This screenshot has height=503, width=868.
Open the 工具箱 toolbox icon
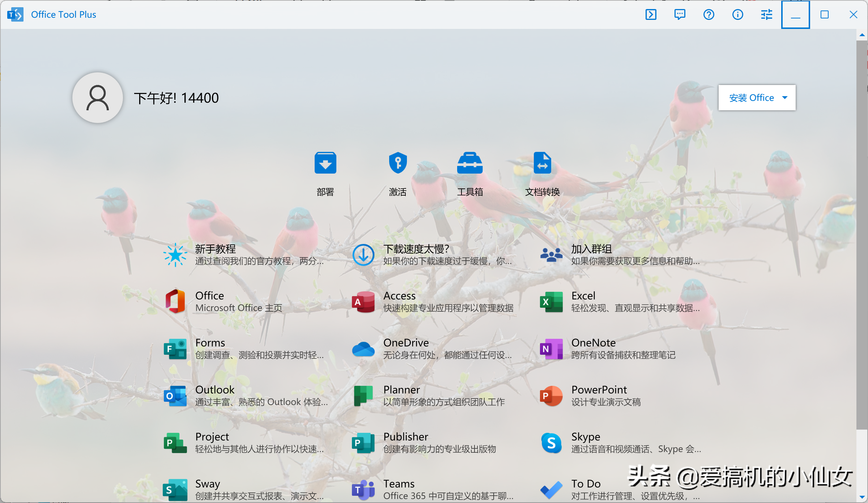470,163
